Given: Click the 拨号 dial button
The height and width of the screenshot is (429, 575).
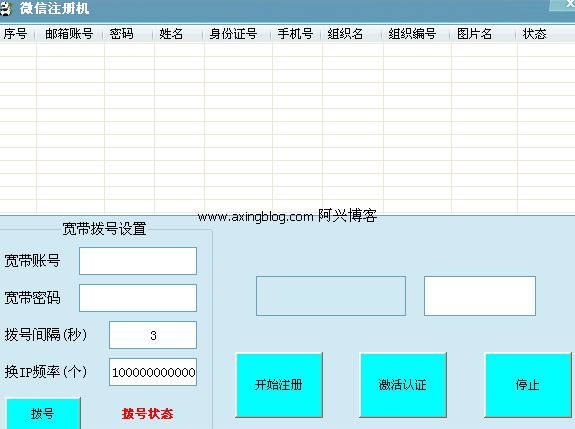Looking at the screenshot, I should [x=43, y=413].
